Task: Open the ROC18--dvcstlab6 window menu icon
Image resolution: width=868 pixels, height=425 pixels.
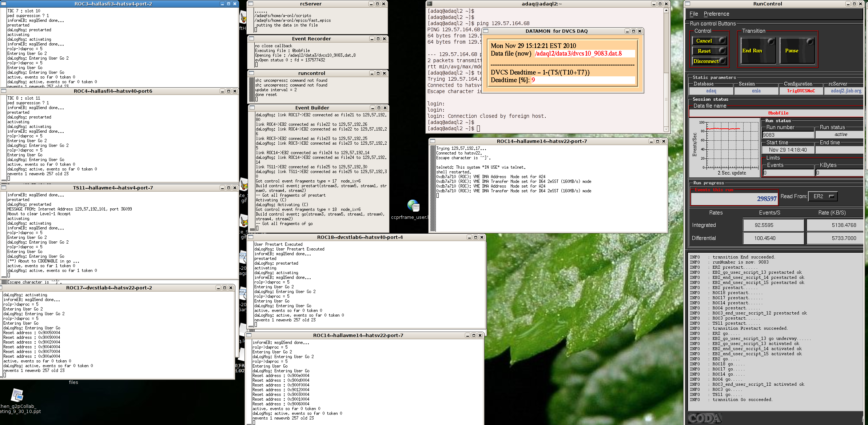Action: click(x=251, y=237)
